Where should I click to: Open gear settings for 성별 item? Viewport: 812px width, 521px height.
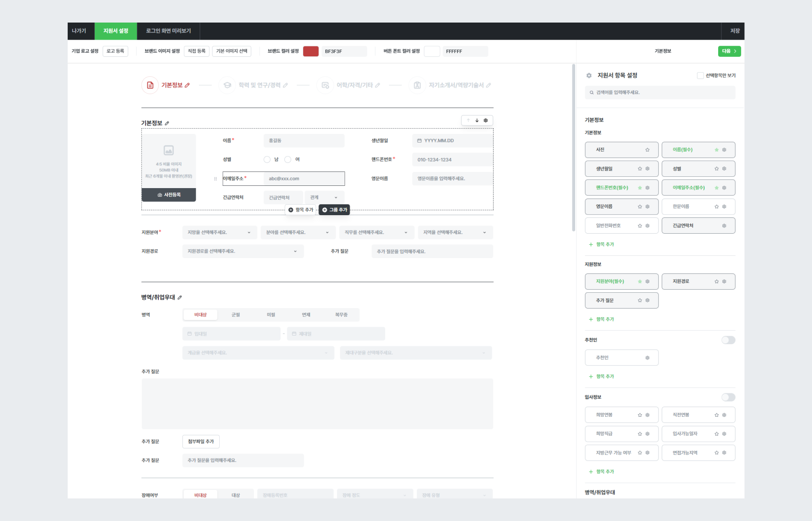(x=724, y=169)
